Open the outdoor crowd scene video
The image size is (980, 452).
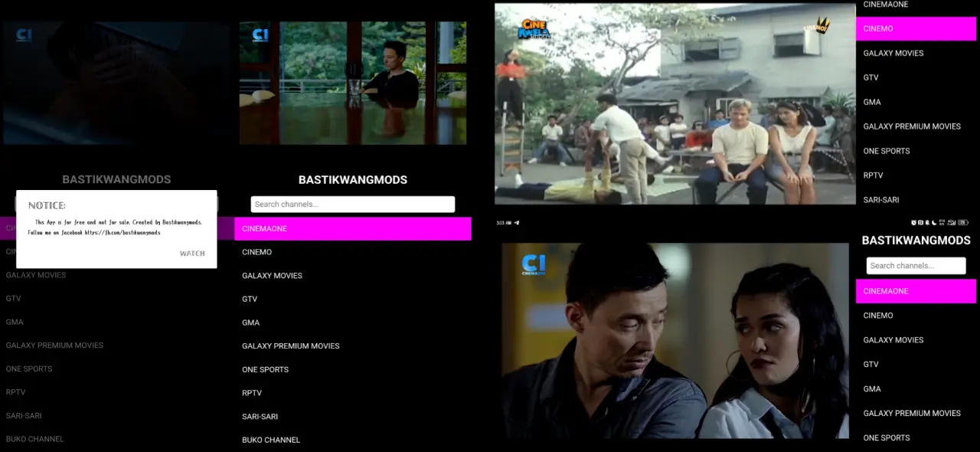click(675, 104)
